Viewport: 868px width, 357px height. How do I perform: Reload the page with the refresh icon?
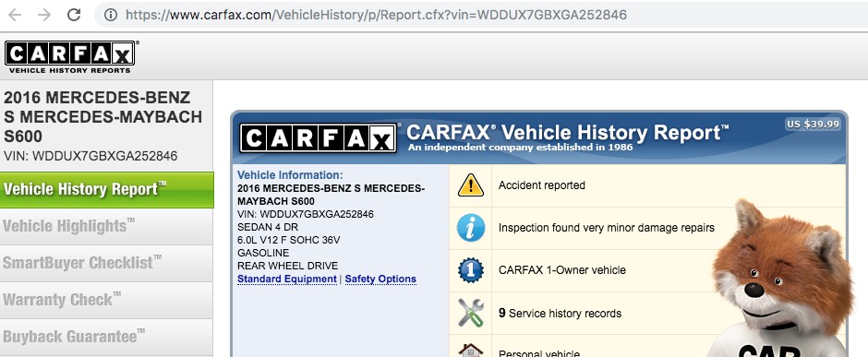tap(74, 15)
